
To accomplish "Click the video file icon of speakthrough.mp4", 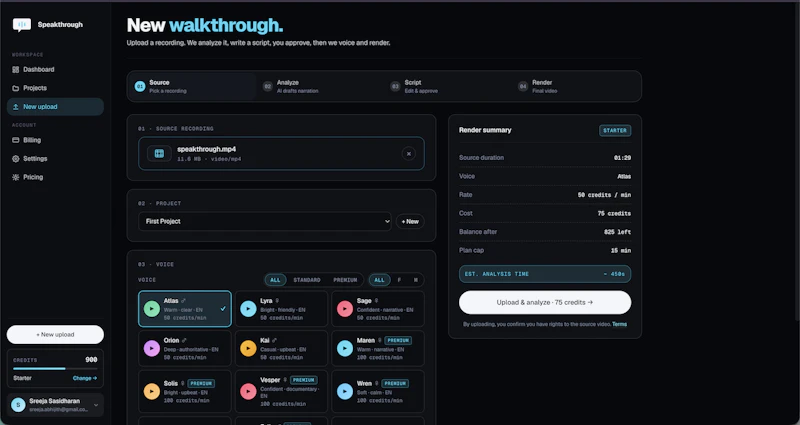I will pos(159,154).
